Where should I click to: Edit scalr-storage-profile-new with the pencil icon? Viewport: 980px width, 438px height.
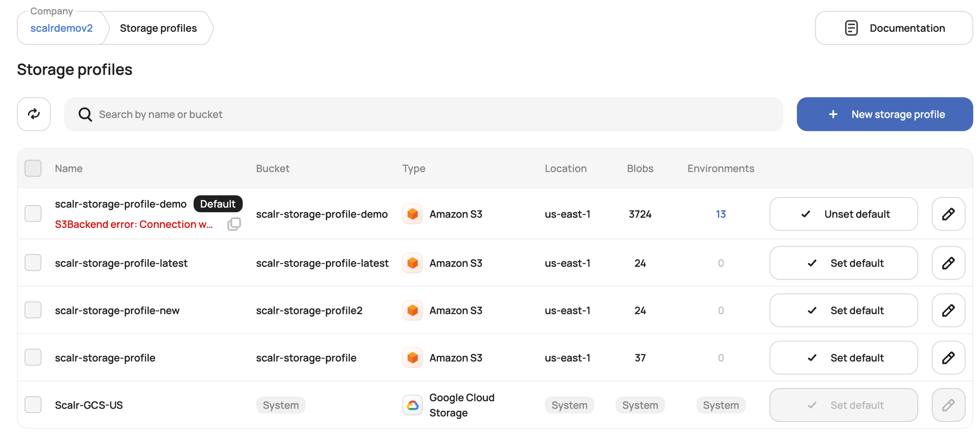948,310
